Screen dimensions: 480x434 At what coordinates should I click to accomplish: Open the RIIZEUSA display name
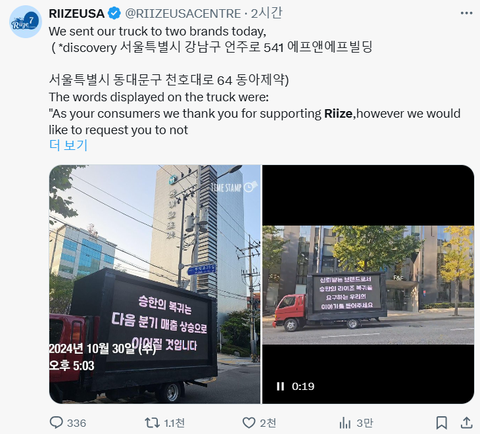(x=77, y=13)
